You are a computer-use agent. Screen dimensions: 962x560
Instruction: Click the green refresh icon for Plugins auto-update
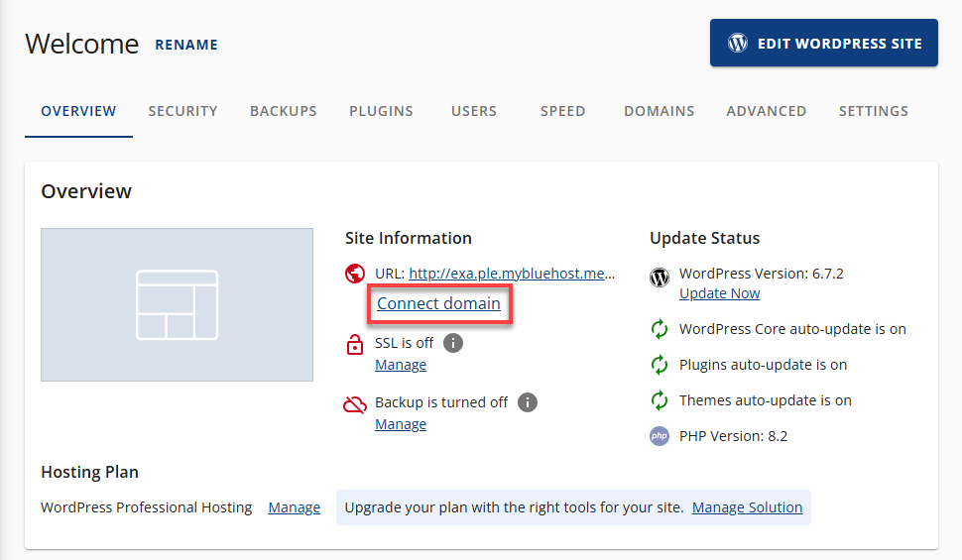click(x=659, y=365)
